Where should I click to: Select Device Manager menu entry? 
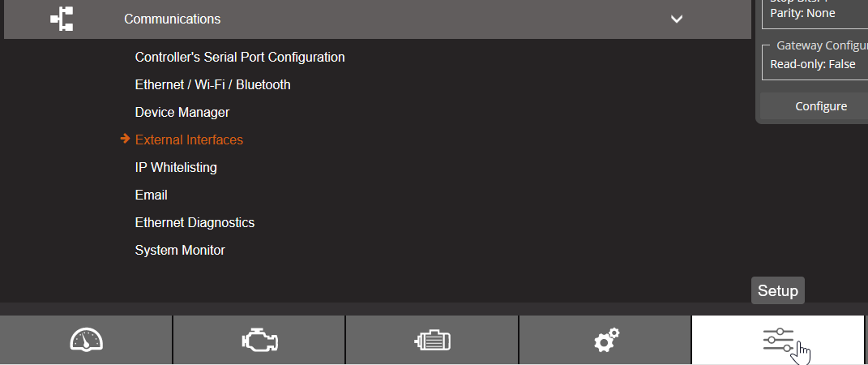coord(182,113)
